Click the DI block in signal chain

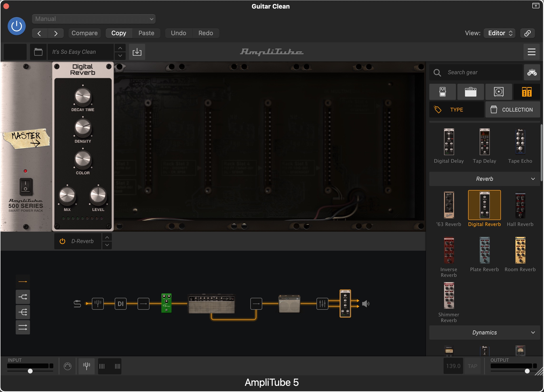(120, 304)
